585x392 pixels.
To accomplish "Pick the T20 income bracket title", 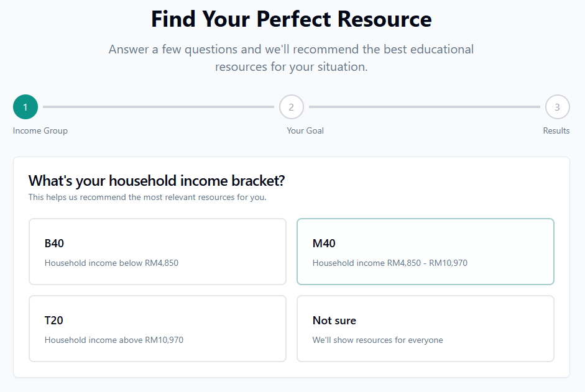I will (54, 321).
